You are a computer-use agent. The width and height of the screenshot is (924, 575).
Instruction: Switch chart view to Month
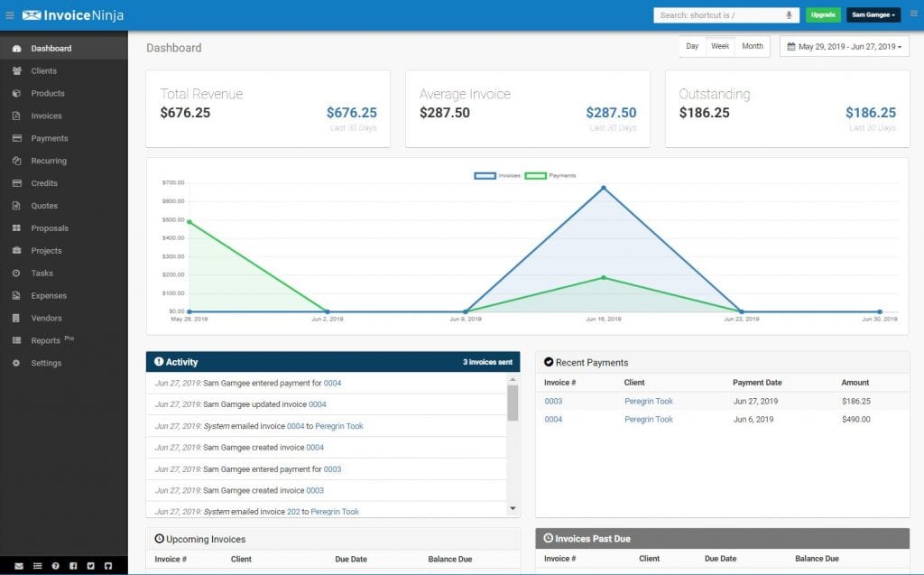tap(752, 45)
